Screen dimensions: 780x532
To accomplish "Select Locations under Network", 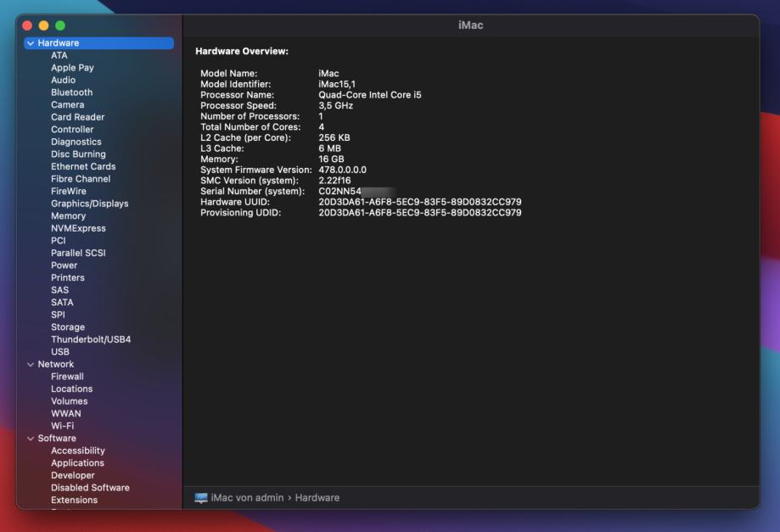I will tap(71, 389).
